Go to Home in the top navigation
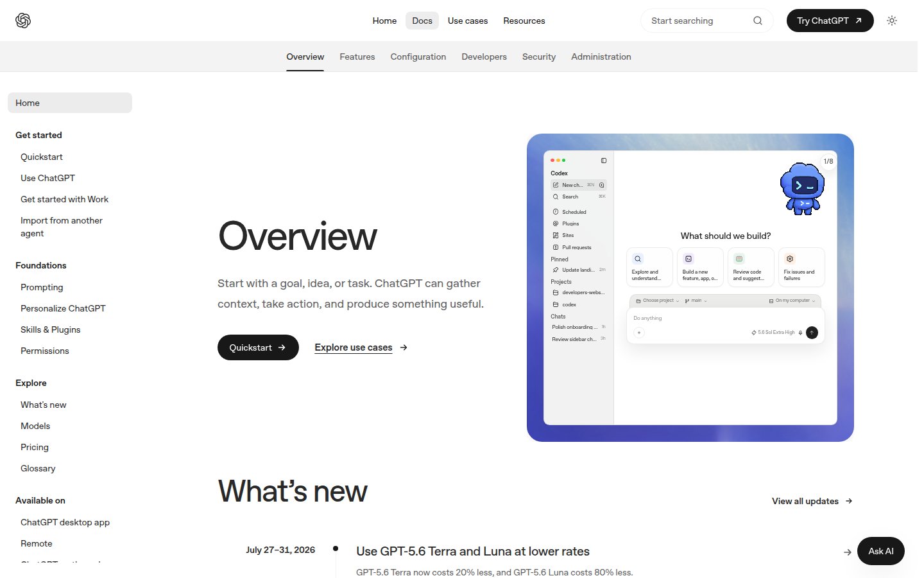 (384, 21)
